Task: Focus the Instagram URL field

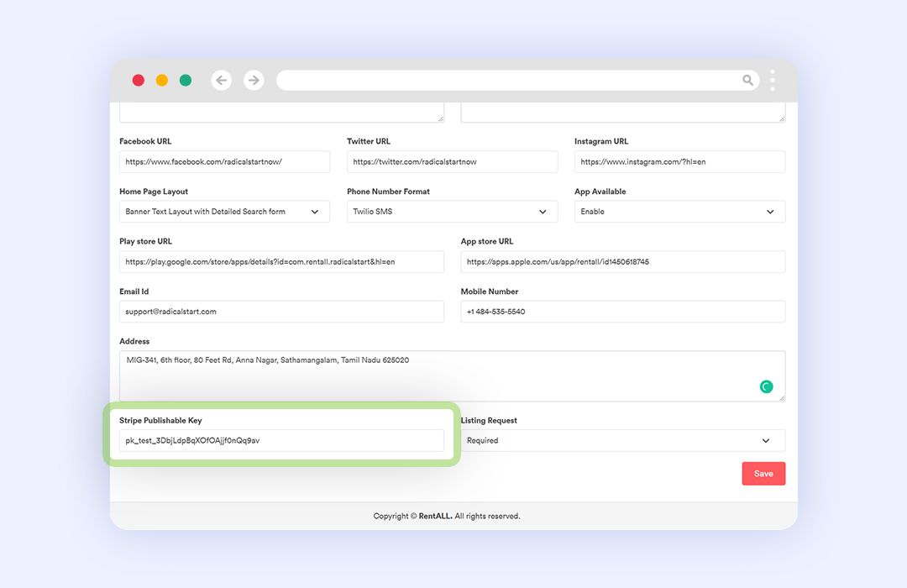Action: coord(679,162)
